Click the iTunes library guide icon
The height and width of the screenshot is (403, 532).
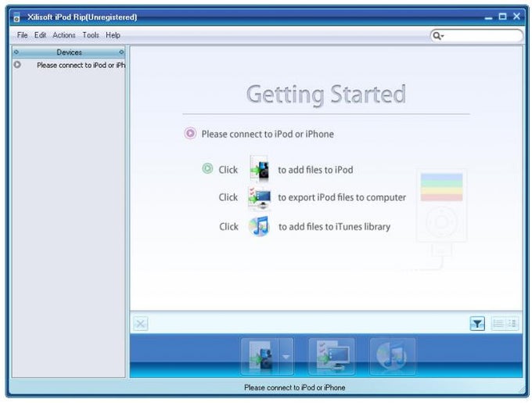click(259, 226)
